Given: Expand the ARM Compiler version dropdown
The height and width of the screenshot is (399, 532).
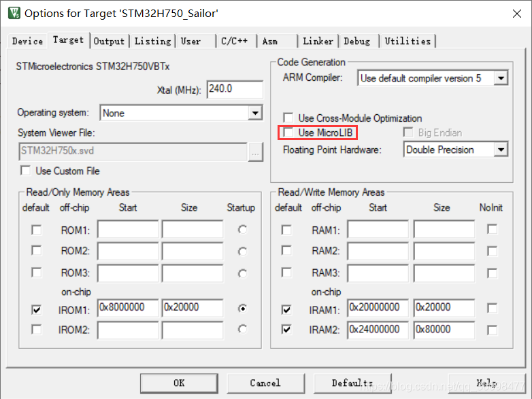Looking at the screenshot, I should [501, 78].
